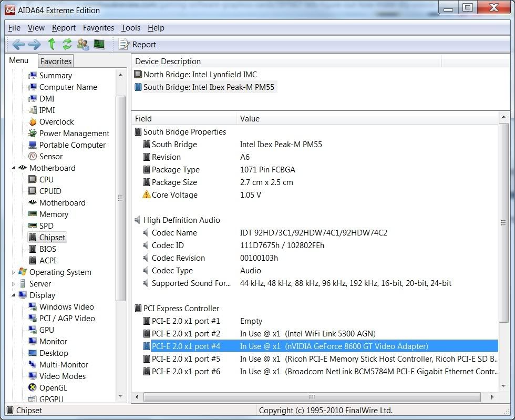Select the Motherboard sub-item under Motherboard
The image size is (515, 420).
pos(62,203)
